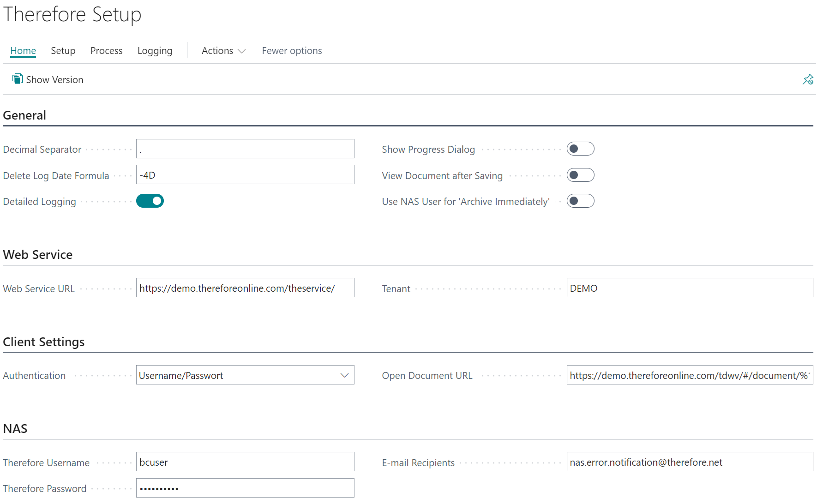
Task: Enable the Show Progress Dialog toggle
Action: click(x=580, y=149)
